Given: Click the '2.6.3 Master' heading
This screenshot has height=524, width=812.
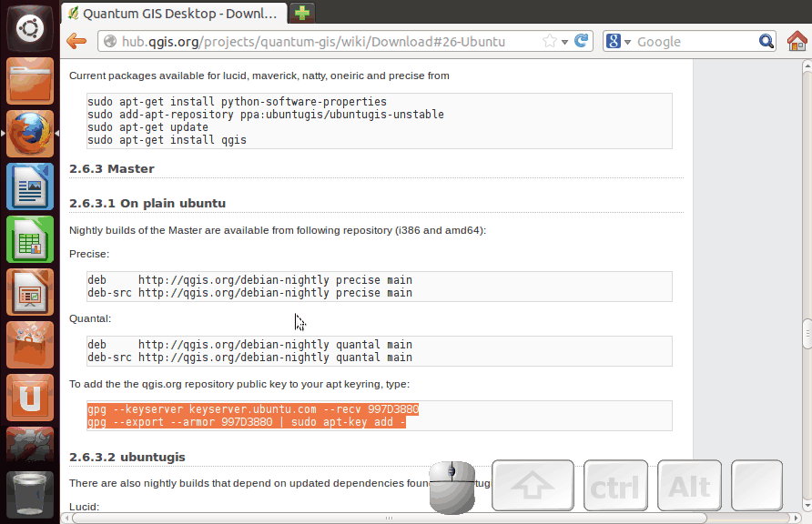Looking at the screenshot, I should point(112,168).
